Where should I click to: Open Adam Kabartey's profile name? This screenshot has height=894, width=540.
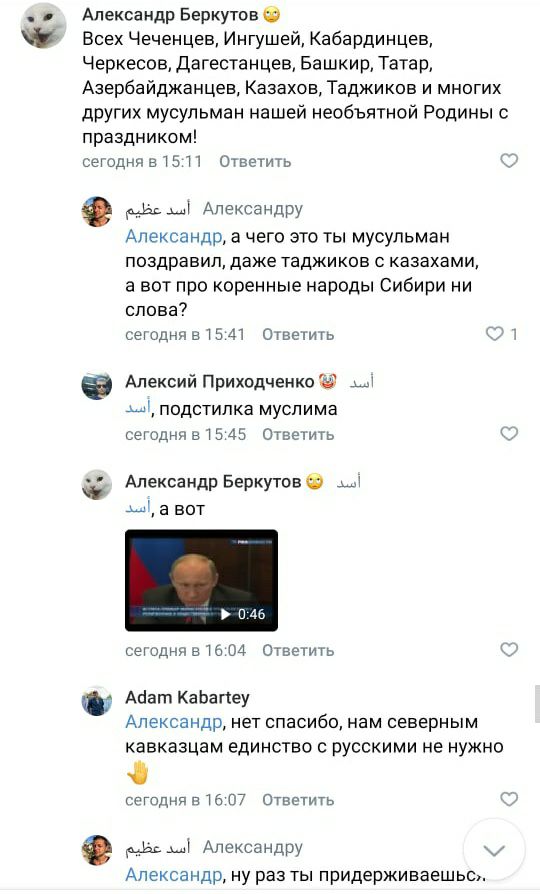click(x=187, y=697)
